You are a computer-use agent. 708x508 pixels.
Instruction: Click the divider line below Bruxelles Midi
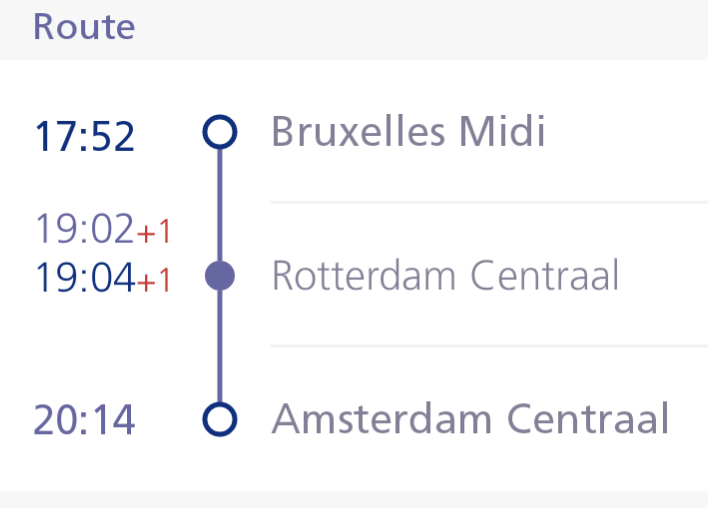[x=489, y=202]
